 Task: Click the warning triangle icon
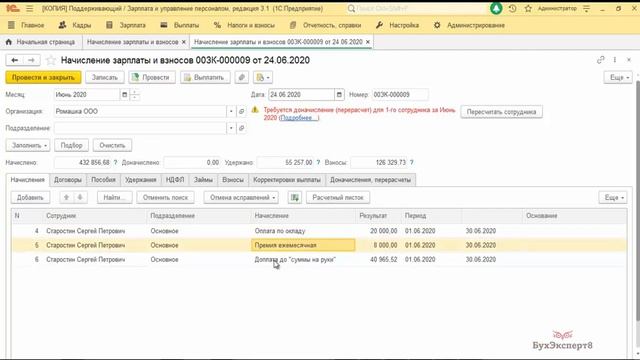pyautogui.click(x=255, y=110)
